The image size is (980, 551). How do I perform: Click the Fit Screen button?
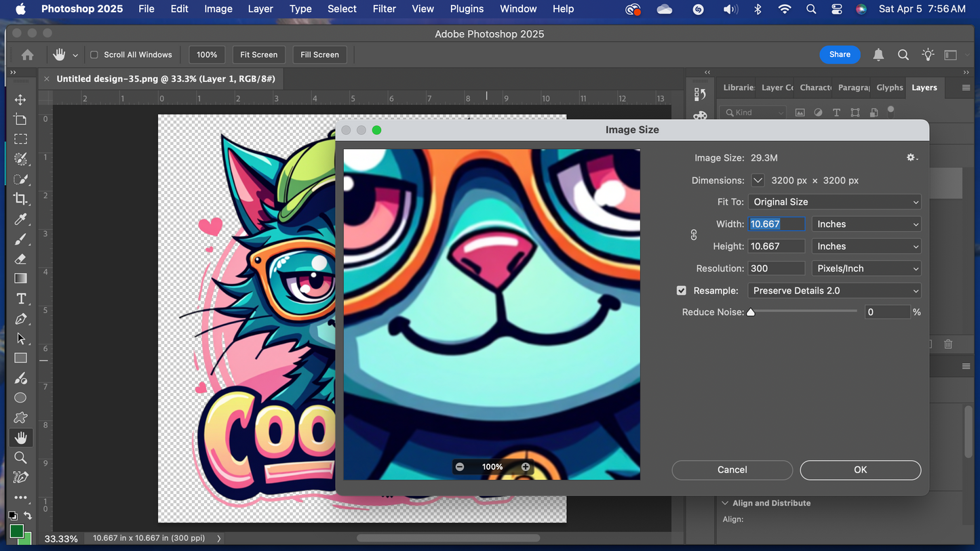click(x=259, y=55)
